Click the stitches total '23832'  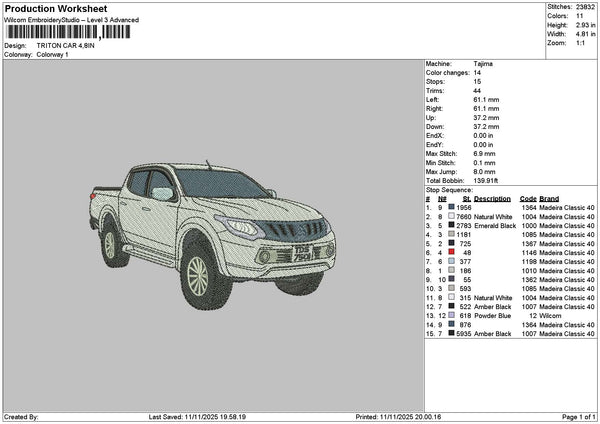pos(585,7)
